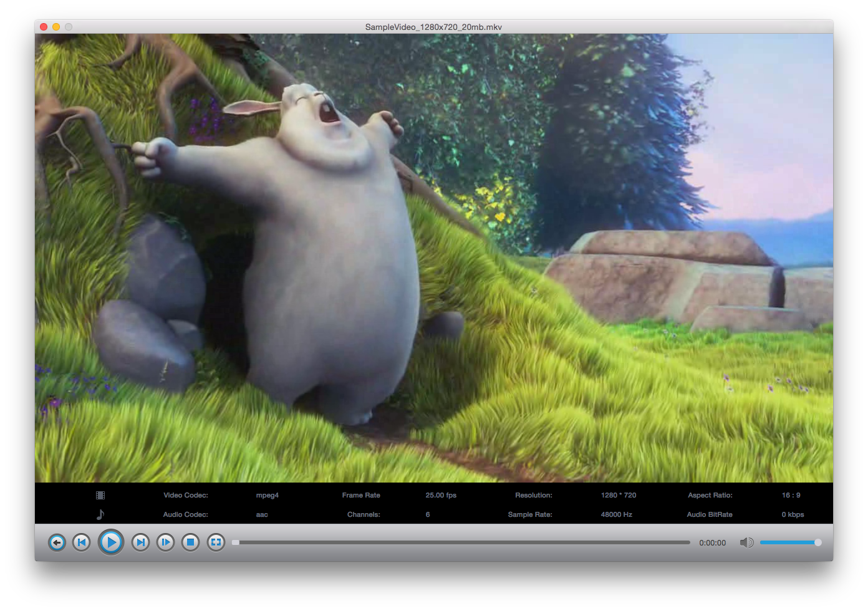868x611 pixels.
Task: Click the Video Codec label
Action: [186, 495]
